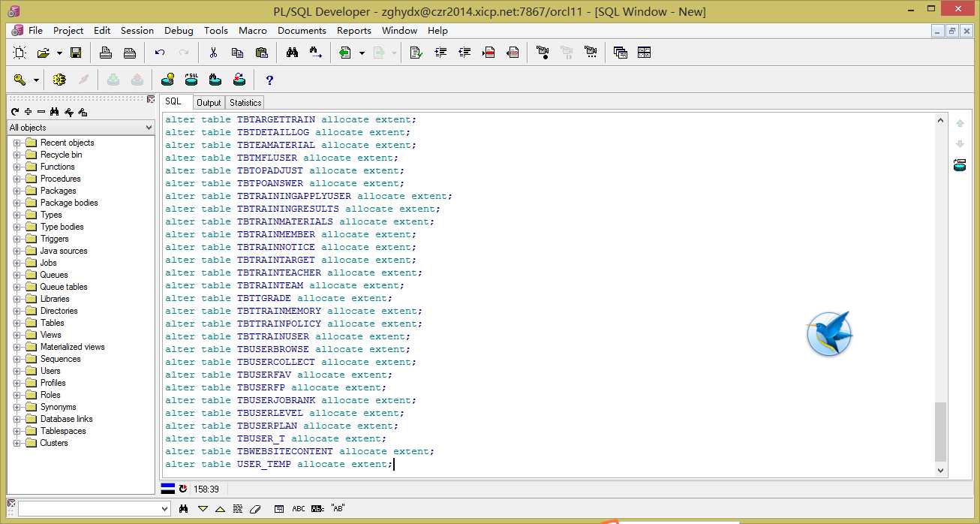Click the Print setup icon
Image resolution: width=980 pixels, height=524 pixels.
pyautogui.click(x=130, y=53)
